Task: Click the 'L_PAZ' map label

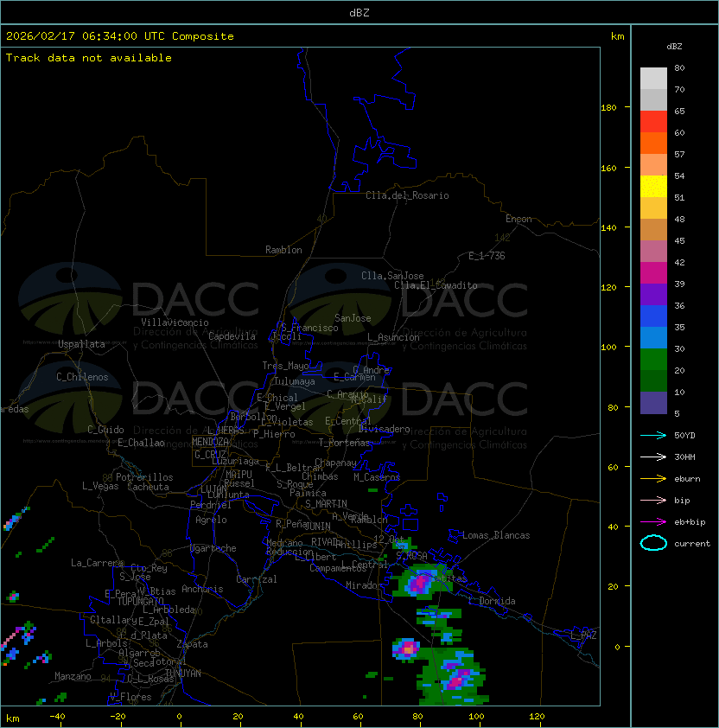Action: click(x=583, y=635)
